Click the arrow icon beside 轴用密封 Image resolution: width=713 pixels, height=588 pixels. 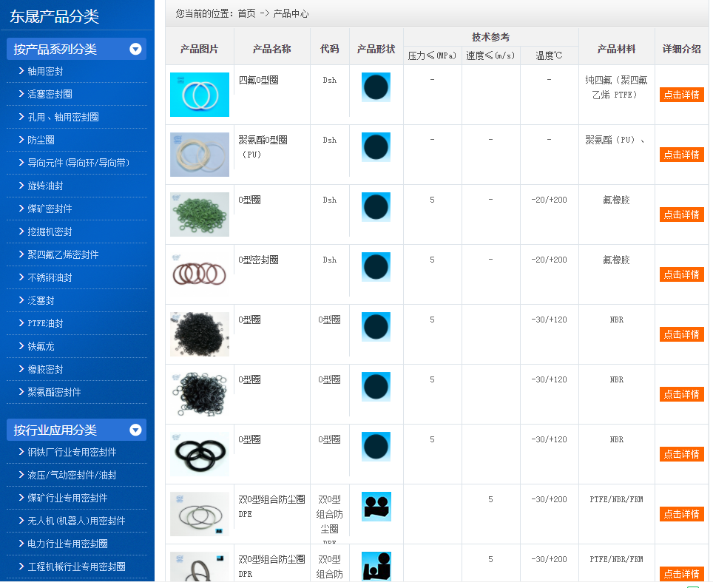coord(22,70)
